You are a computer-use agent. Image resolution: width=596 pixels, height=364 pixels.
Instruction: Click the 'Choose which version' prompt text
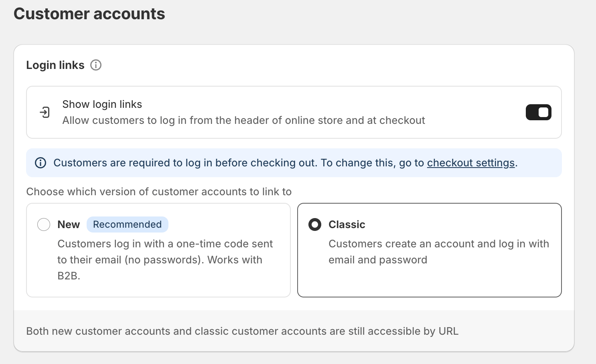coord(159,192)
